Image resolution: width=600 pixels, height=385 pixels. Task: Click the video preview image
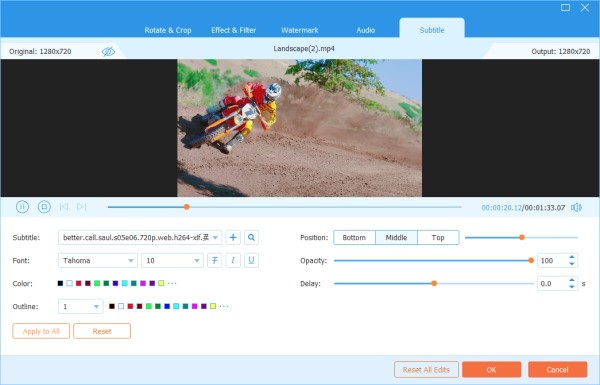tap(300, 128)
